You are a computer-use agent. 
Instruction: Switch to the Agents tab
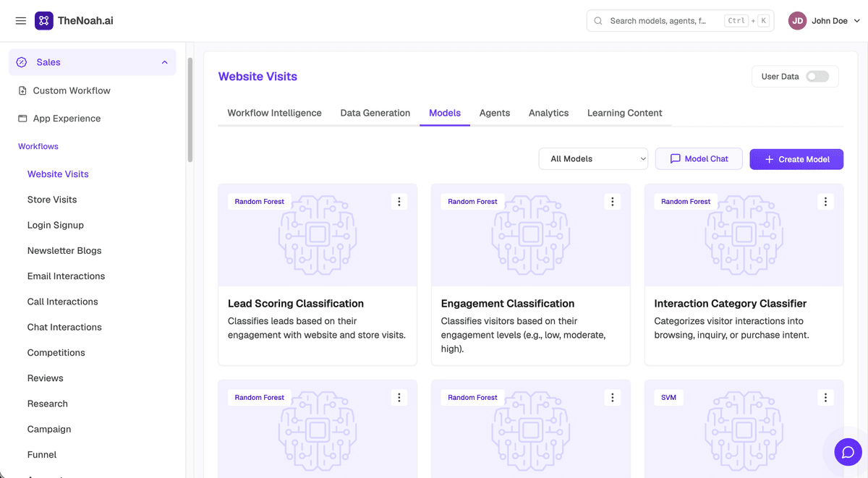(495, 113)
